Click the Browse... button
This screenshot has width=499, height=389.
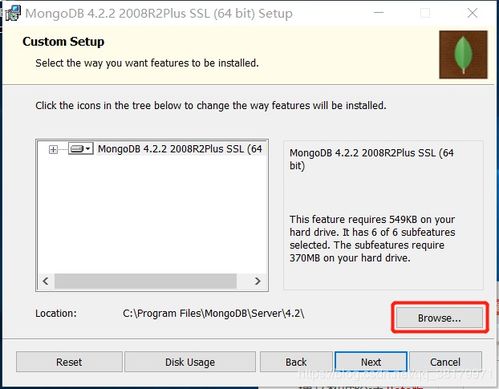(439, 318)
